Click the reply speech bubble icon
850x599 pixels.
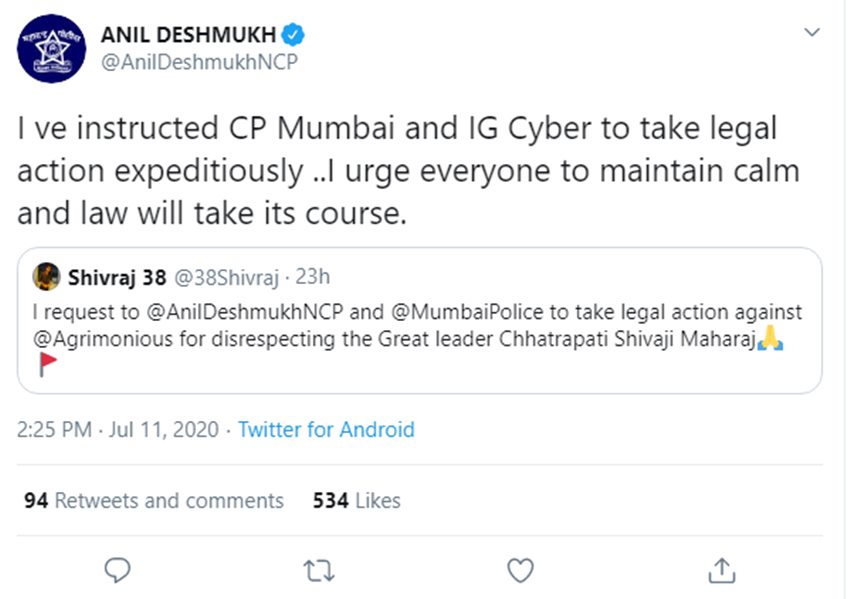(118, 569)
